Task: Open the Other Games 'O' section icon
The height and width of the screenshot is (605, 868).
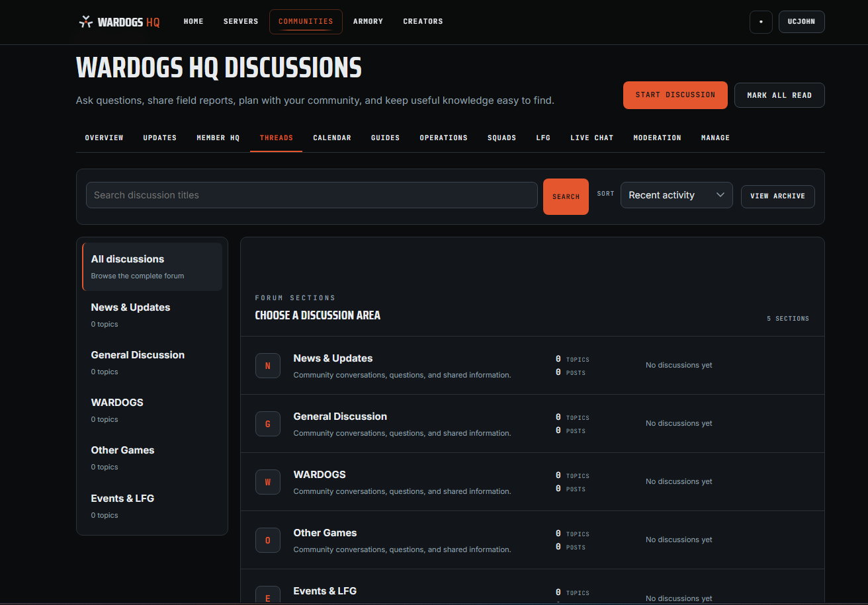Action: [268, 540]
